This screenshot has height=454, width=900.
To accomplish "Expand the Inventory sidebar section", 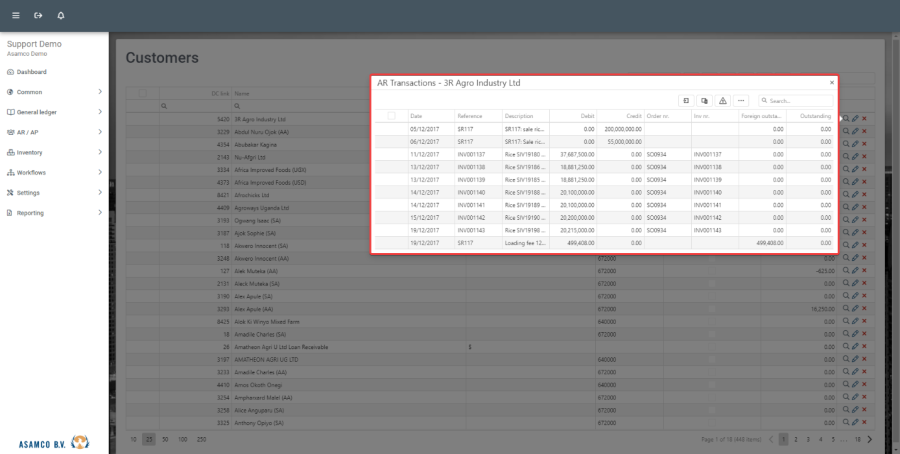I will click(55, 152).
